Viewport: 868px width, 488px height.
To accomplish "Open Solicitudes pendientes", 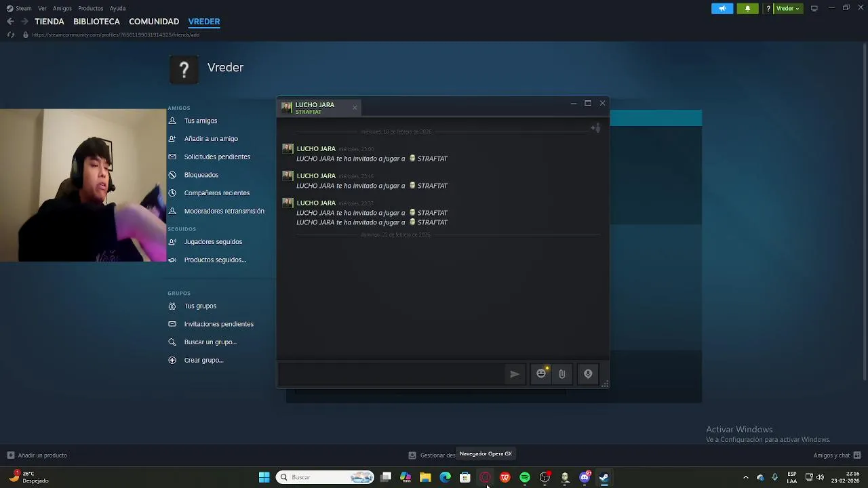I will pyautogui.click(x=217, y=157).
